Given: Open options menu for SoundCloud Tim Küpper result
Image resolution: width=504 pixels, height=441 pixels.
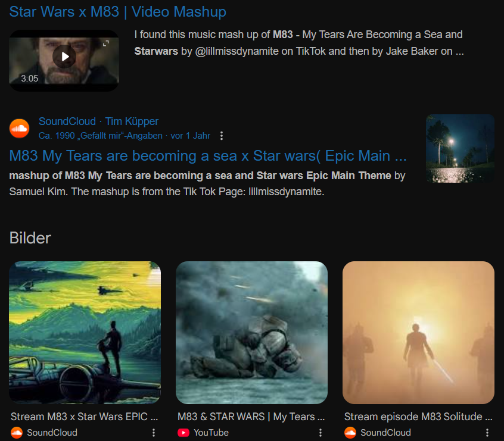Looking at the screenshot, I should pyautogui.click(x=222, y=136).
